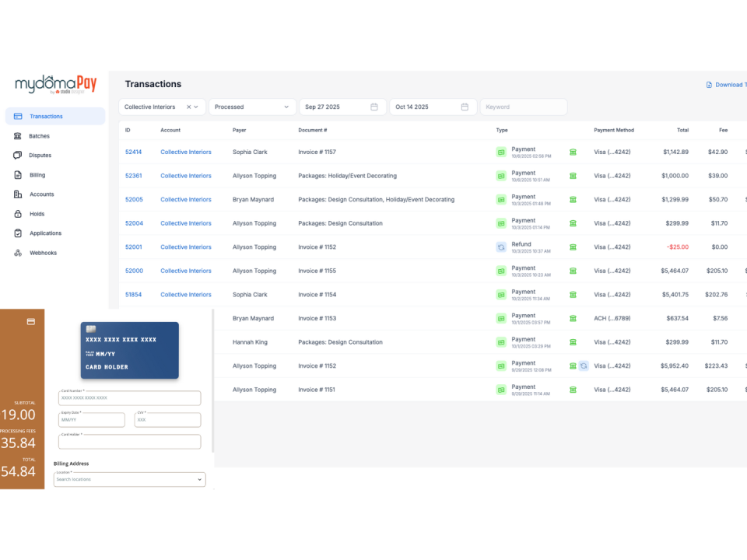Open the Applications sidebar section
Viewport: 747px width, 560px height.
[x=45, y=233]
